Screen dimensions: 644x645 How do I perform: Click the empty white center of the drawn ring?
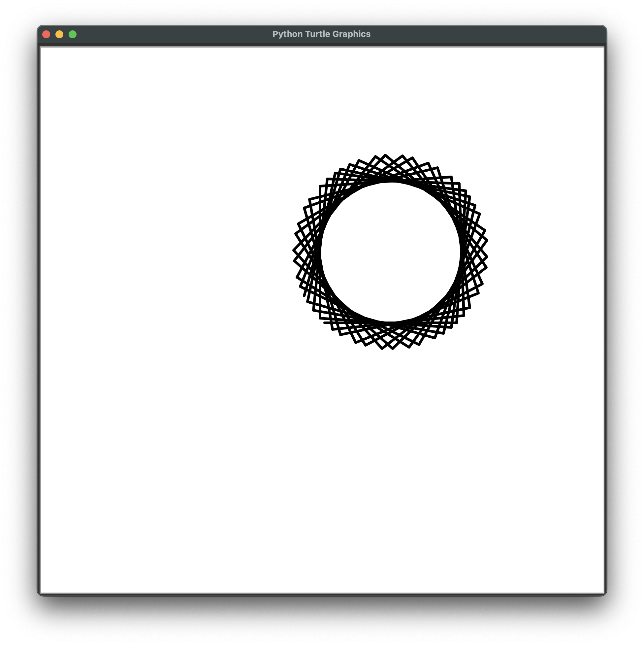pyautogui.click(x=390, y=252)
